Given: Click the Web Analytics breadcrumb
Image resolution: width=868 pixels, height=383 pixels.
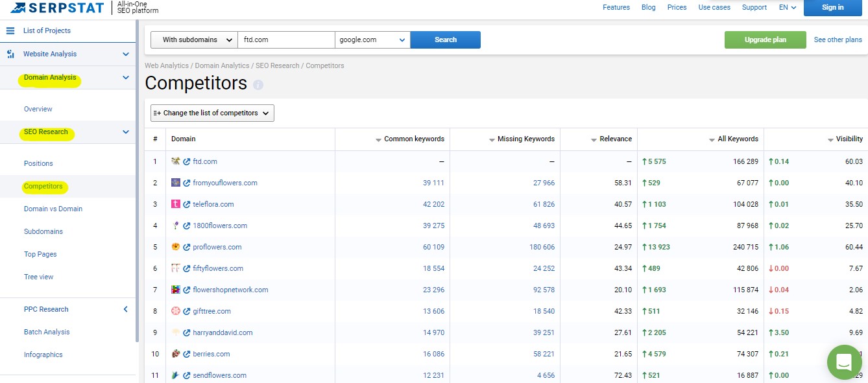Looking at the screenshot, I should [x=167, y=65].
